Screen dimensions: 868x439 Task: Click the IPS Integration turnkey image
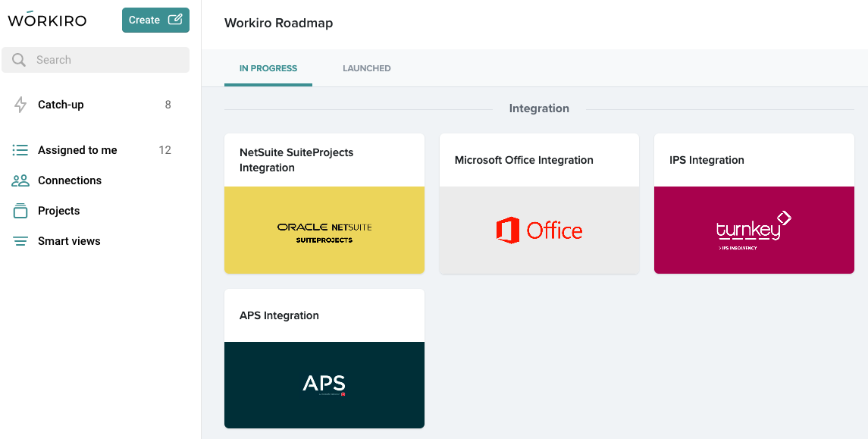[x=754, y=229]
